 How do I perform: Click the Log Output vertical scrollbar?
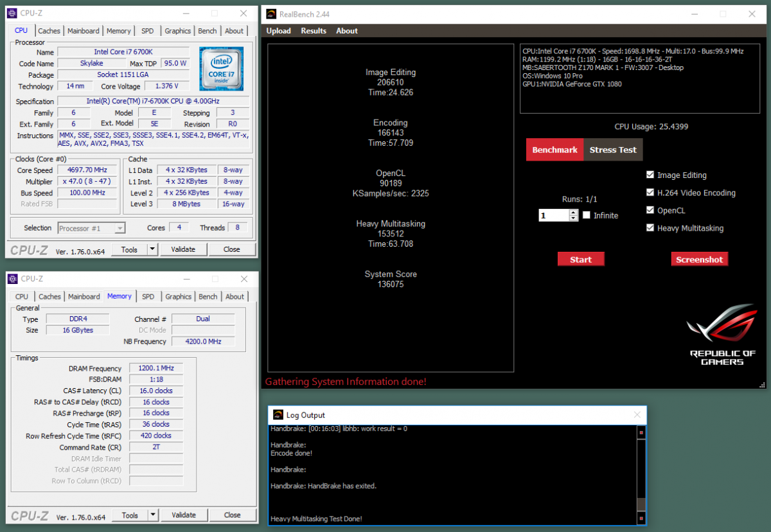pyautogui.click(x=641, y=475)
